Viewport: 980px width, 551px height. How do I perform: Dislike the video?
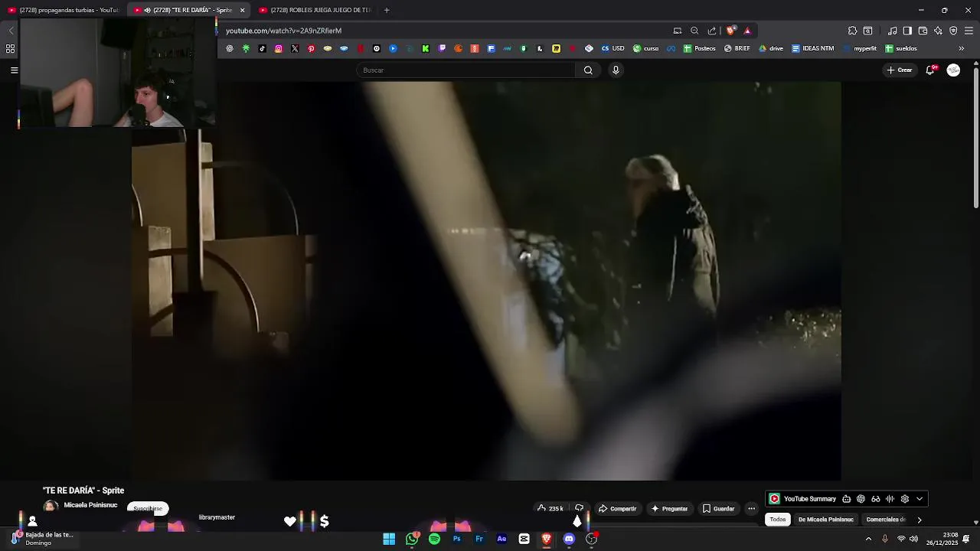pyautogui.click(x=579, y=508)
